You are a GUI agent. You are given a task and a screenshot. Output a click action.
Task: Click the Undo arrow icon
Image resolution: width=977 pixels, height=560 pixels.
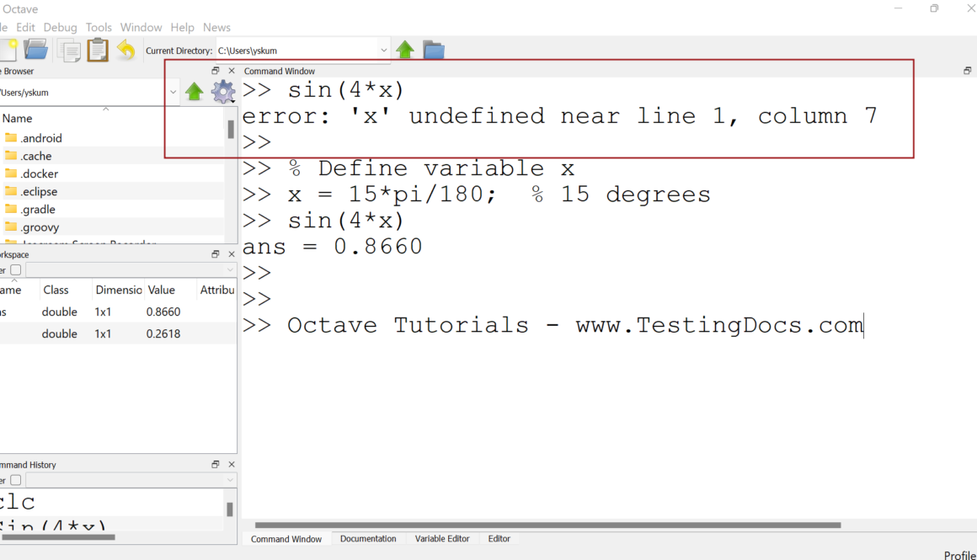click(x=125, y=50)
